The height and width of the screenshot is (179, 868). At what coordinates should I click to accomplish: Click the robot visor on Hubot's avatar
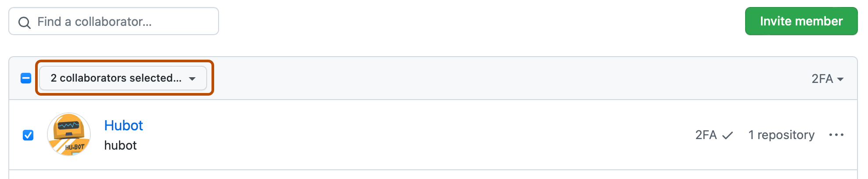coord(69,126)
